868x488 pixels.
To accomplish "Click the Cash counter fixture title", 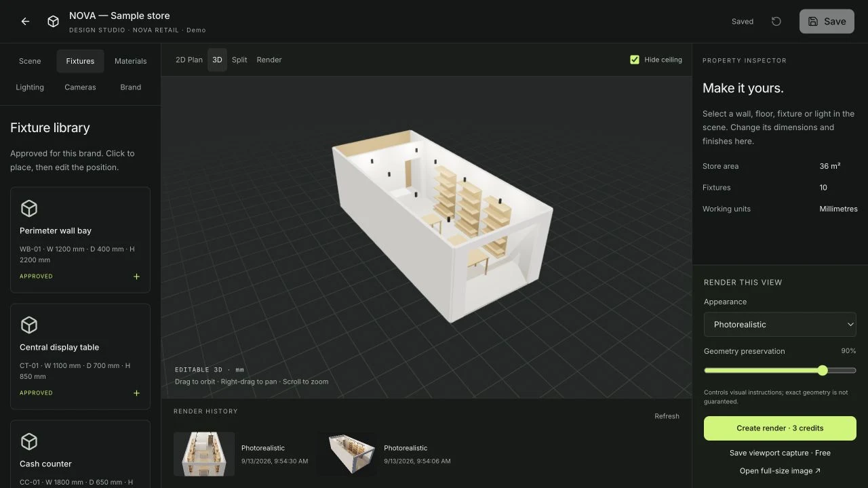I will pyautogui.click(x=45, y=464).
